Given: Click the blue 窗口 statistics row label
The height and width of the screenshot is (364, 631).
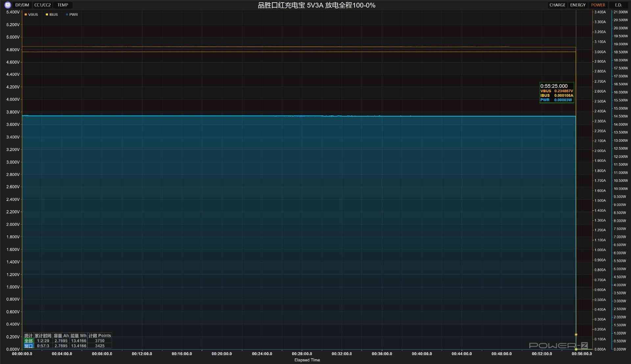Looking at the screenshot, I should (29, 346).
